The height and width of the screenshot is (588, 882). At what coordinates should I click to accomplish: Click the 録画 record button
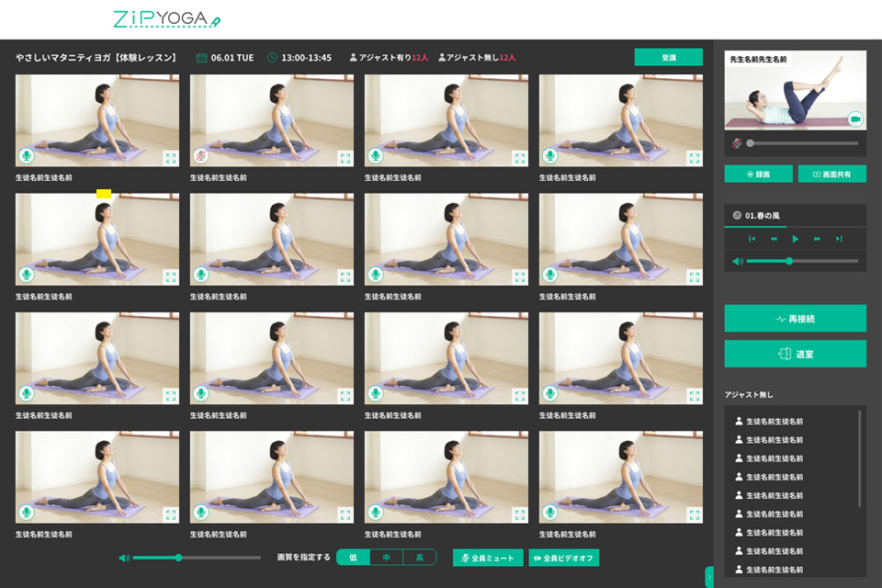pyautogui.click(x=758, y=174)
